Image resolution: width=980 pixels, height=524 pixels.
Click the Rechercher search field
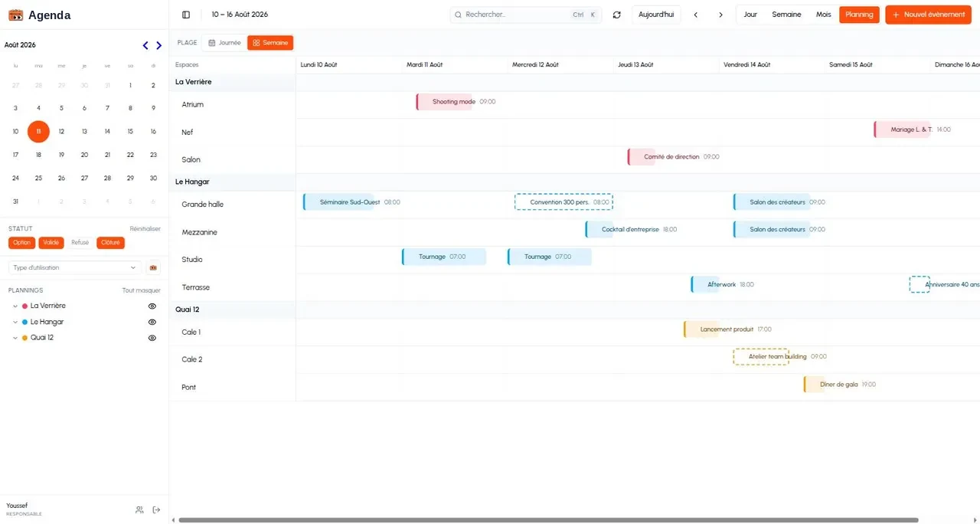click(x=525, y=15)
